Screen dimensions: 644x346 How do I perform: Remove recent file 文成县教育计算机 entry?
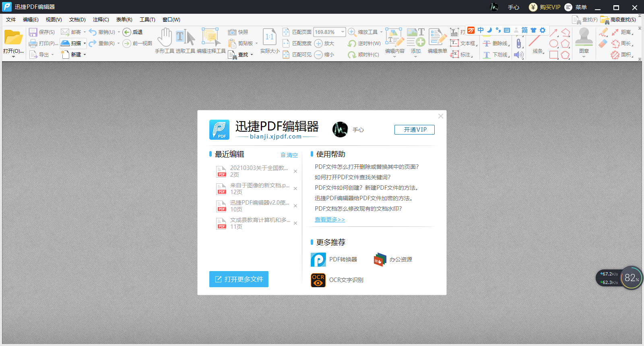coord(295,223)
